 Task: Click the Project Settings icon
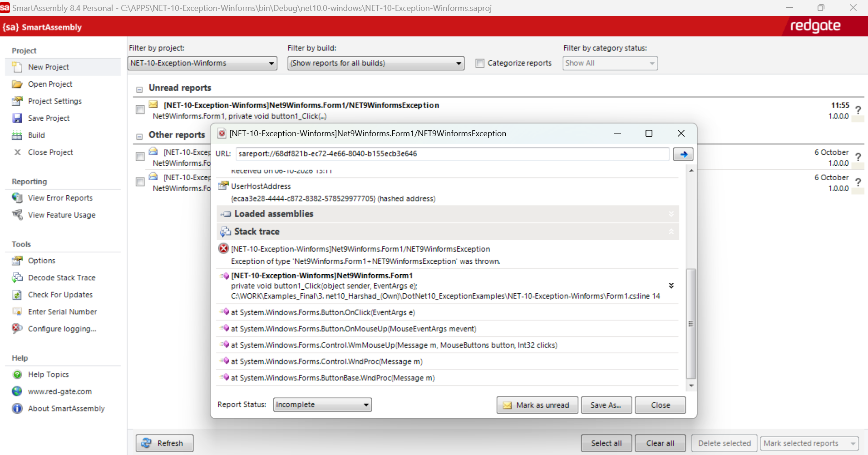pyautogui.click(x=17, y=101)
